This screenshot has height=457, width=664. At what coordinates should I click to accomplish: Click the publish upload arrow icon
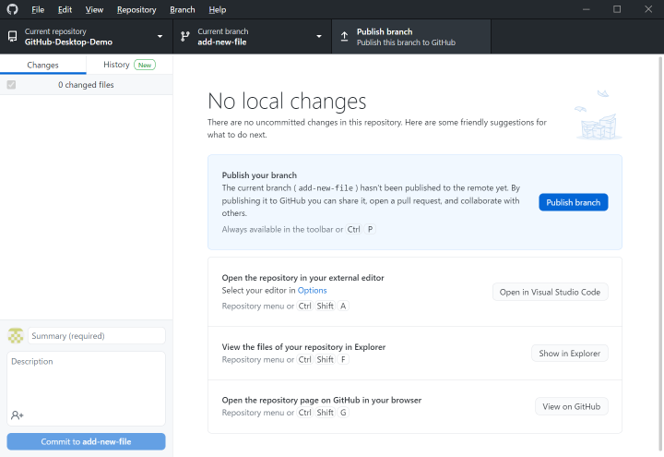click(344, 37)
